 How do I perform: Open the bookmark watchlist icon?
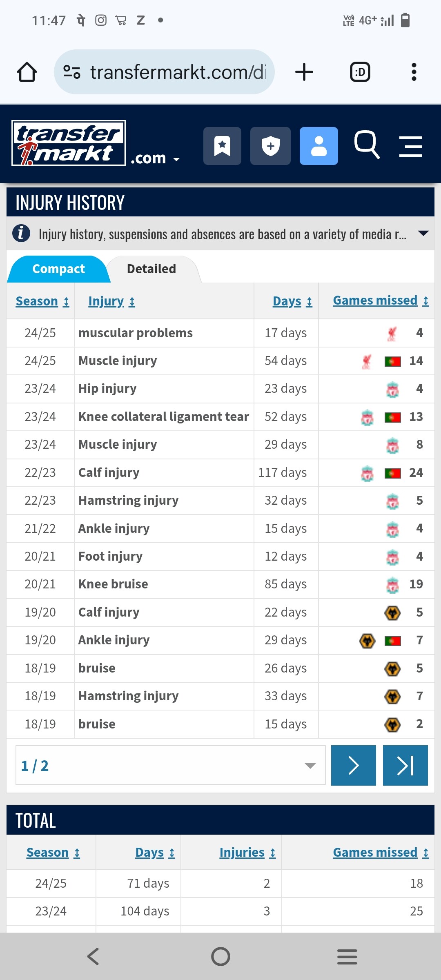222,146
